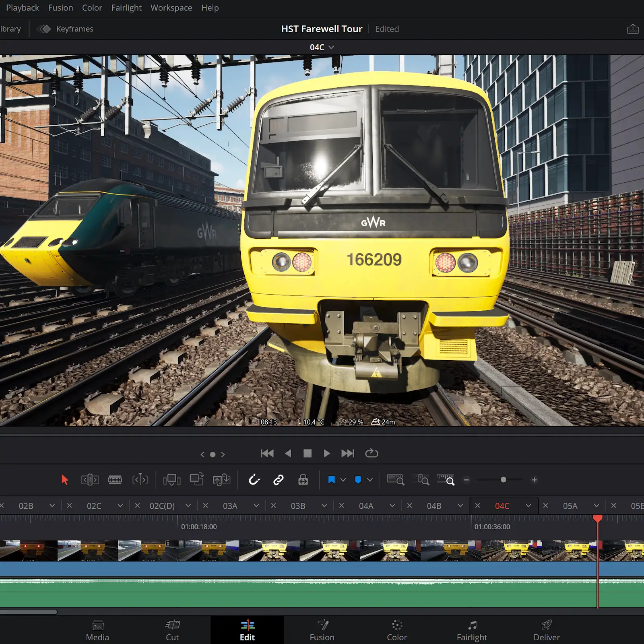Switch to the 03A timeline tab

(230, 506)
